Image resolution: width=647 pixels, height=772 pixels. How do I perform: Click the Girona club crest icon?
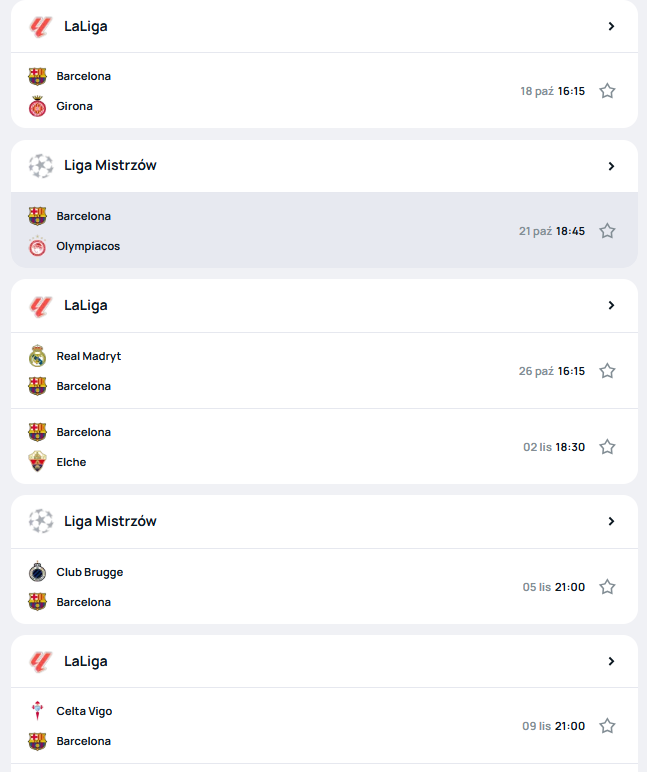click(x=38, y=106)
